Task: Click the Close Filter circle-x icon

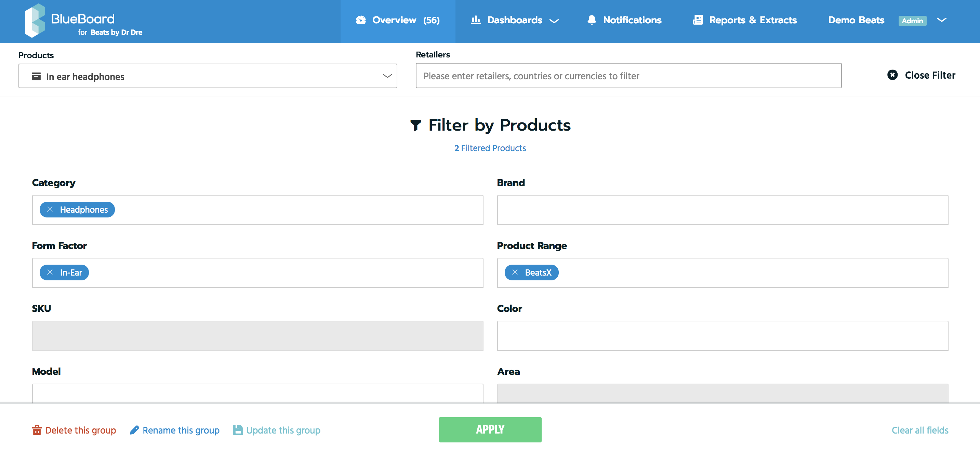Action: (x=892, y=75)
